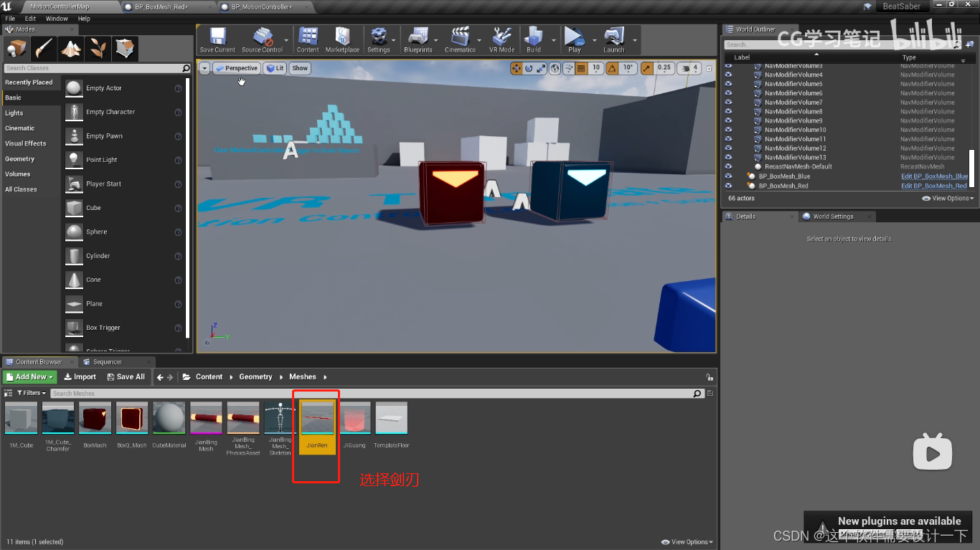Toggle grid snapping in the viewport
The width and height of the screenshot is (980, 550).
[x=580, y=68]
